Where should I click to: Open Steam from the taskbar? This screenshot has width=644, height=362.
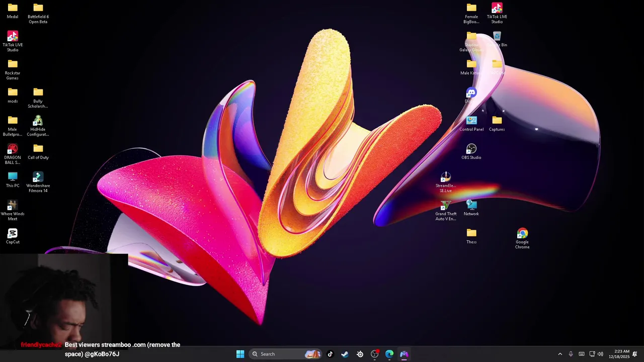click(345, 354)
